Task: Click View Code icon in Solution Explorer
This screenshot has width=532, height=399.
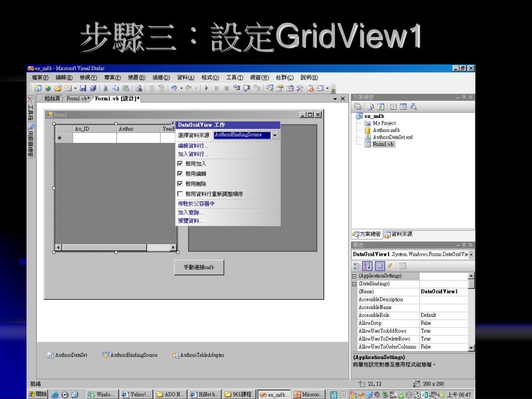Action: [x=393, y=107]
